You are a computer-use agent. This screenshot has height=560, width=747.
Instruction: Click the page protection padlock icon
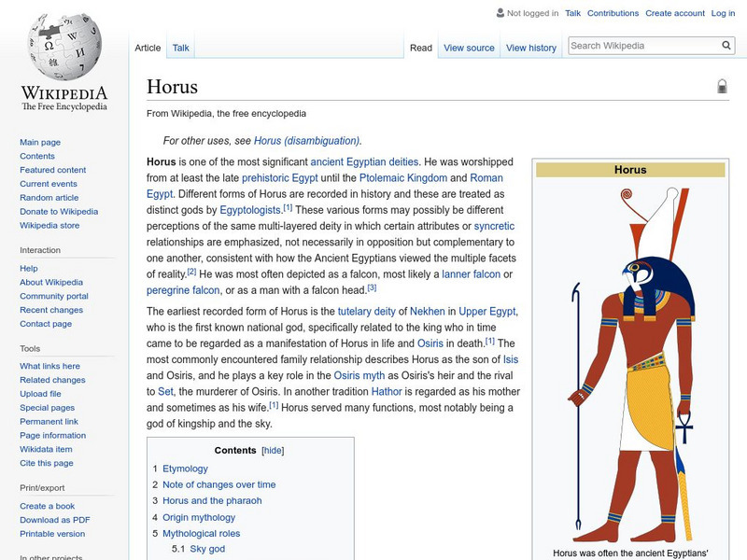coord(722,86)
